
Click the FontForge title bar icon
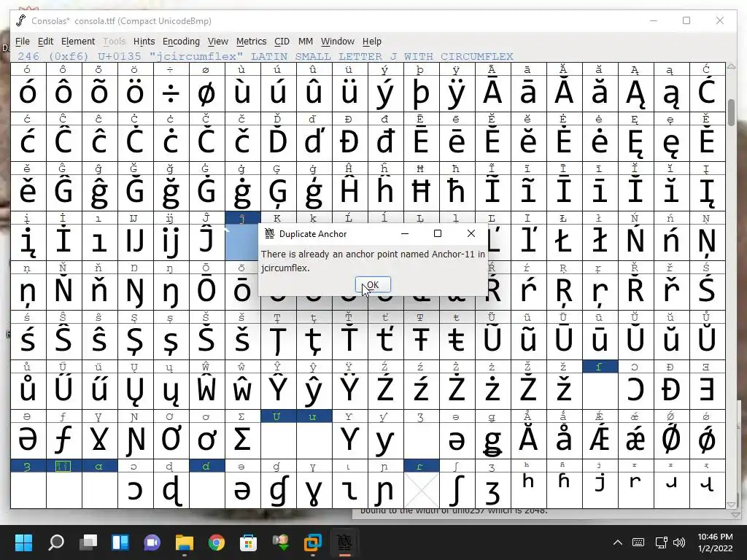(20, 20)
